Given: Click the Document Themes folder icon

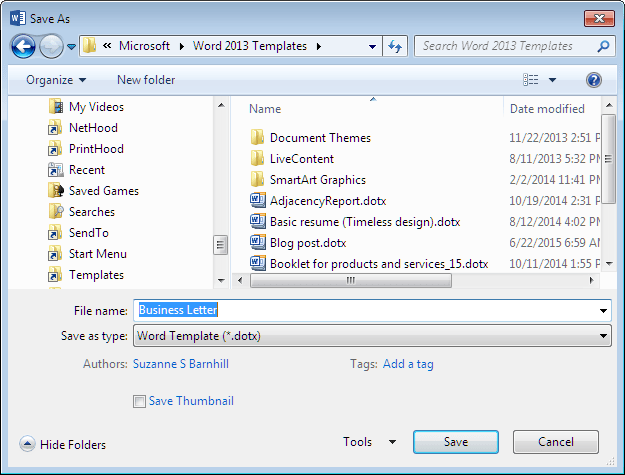Looking at the screenshot, I should tap(257, 137).
